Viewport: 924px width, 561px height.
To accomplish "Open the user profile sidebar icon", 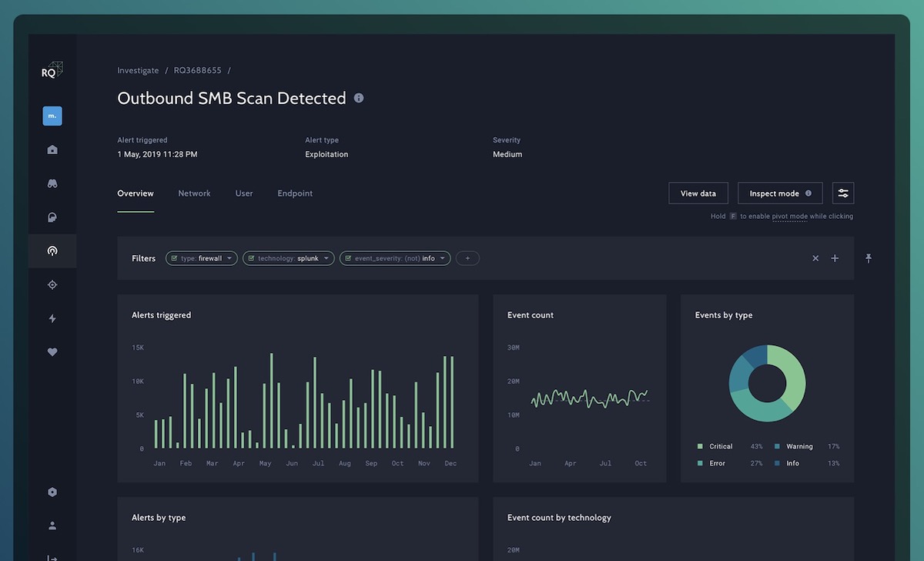I will [52, 526].
